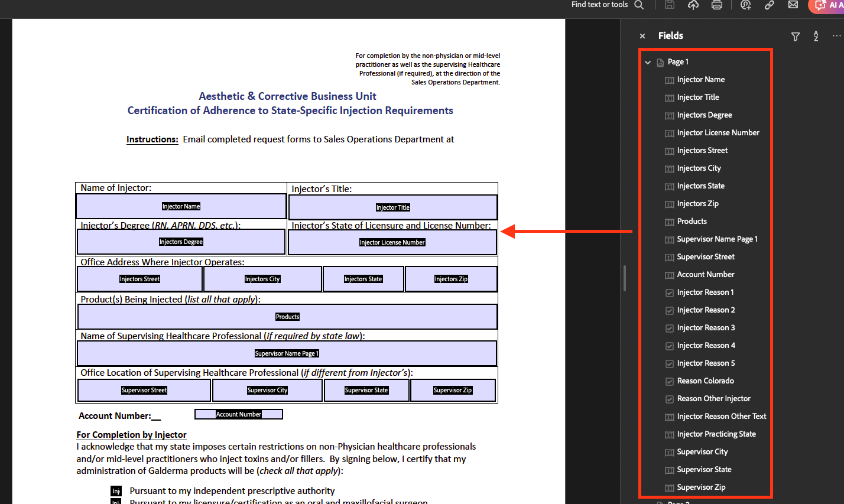
Task: Select the Injector Reason Other Text checkbox field
Action: click(x=722, y=416)
